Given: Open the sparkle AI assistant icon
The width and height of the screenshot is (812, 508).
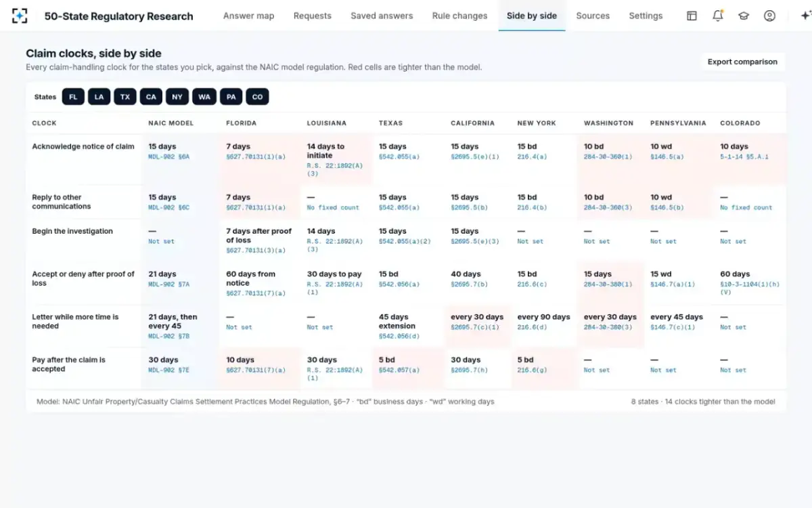Looking at the screenshot, I should coord(805,16).
